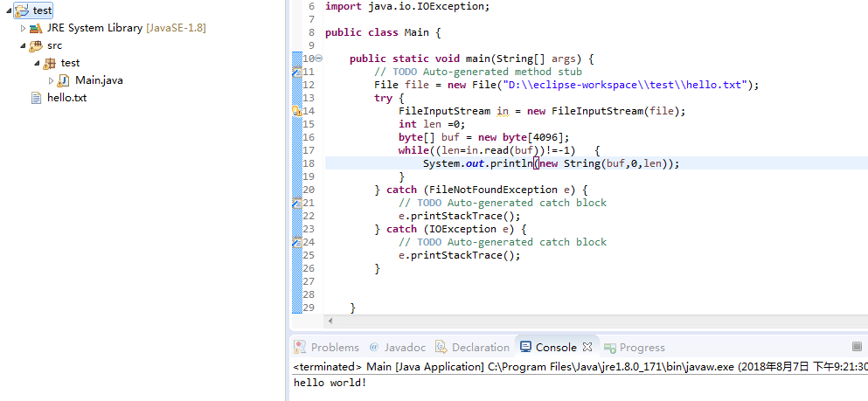Click 'int len =0;' statement

click(x=433, y=124)
